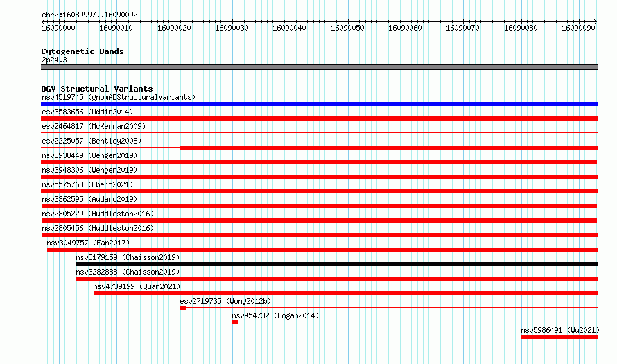Click ruler position 16090060
Viewport: 617px width, 364px height.
[x=406, y=28]
